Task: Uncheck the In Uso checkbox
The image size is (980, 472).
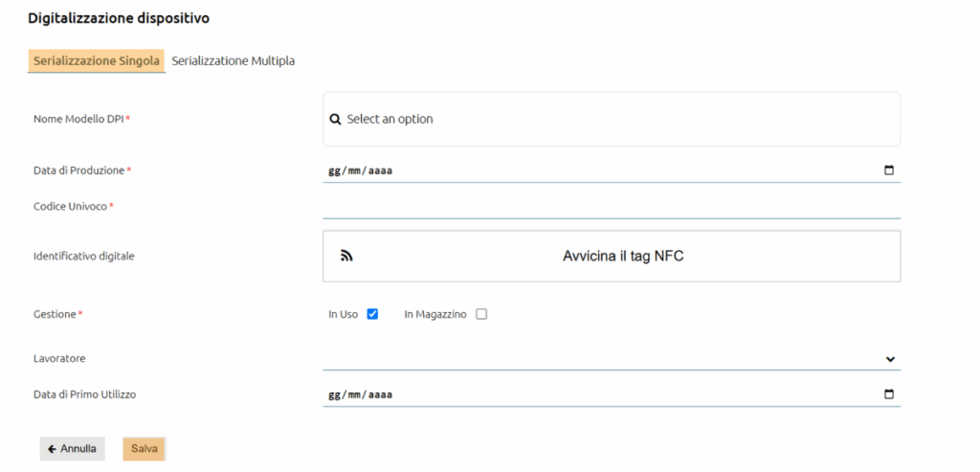Action: coord(372,314)
